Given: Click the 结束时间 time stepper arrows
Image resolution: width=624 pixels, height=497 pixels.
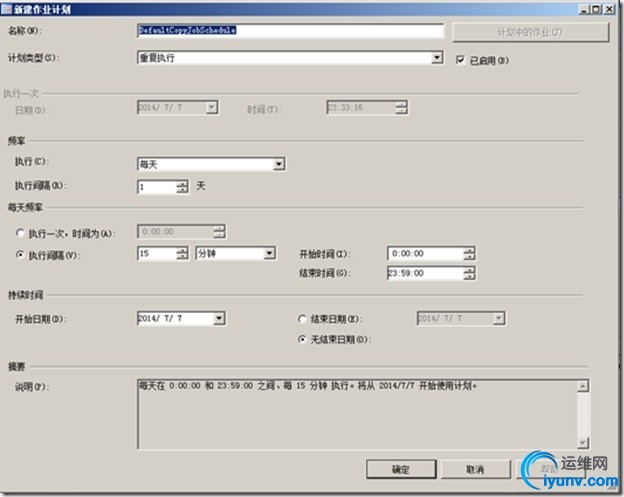Looking at the screenshot, I should coord(470,273).
